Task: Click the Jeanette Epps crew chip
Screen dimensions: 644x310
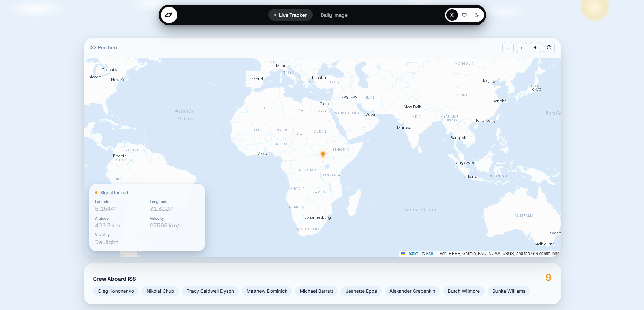Action: tap(361, 291)
